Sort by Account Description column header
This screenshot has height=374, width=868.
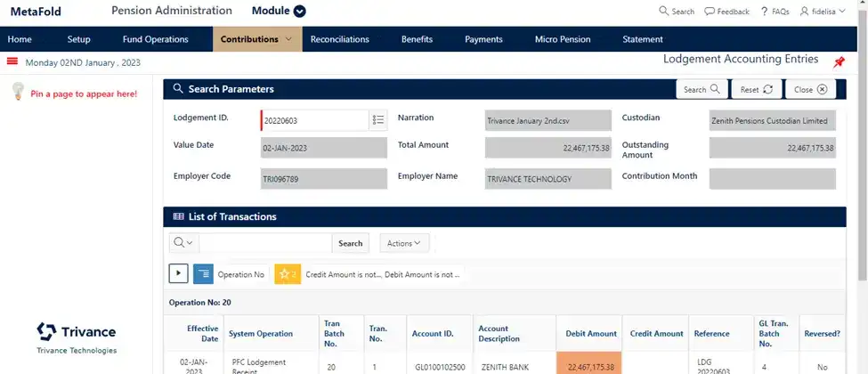[x=499, y=334]
